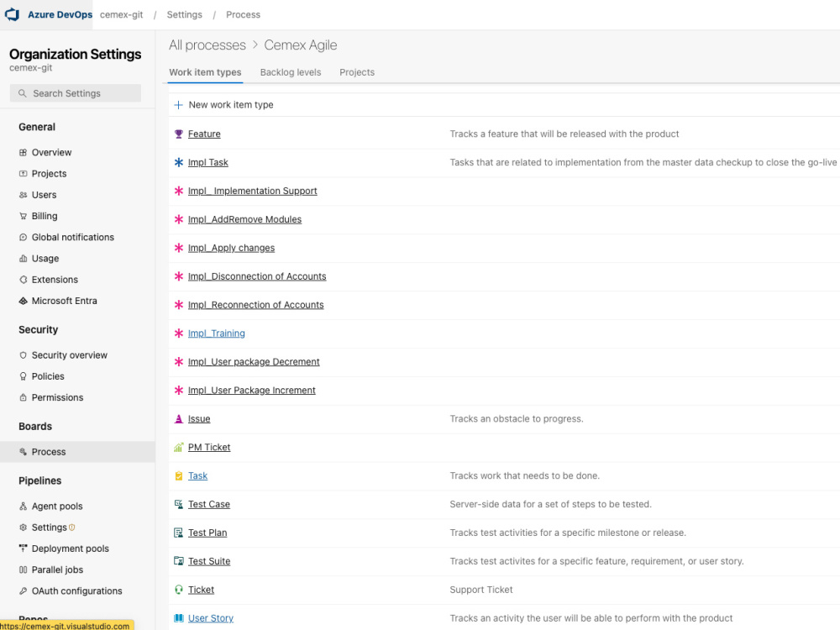The width and height of the screenshot is (840, 630).
Task: Click the Test Plan icon
Action: pyautogui.click(x=179, y=533)
